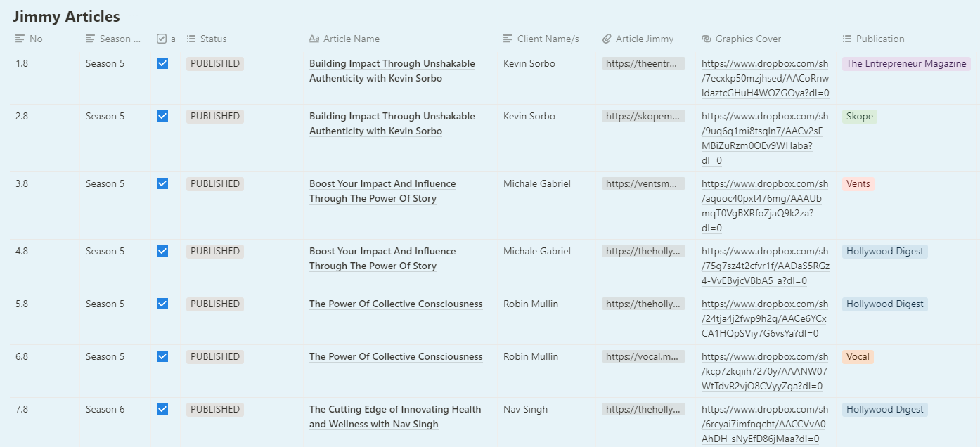980x447 pixels.
Task: Click the text icon beside Season column header
Action: pyautogui.click(x=90, y=39)
